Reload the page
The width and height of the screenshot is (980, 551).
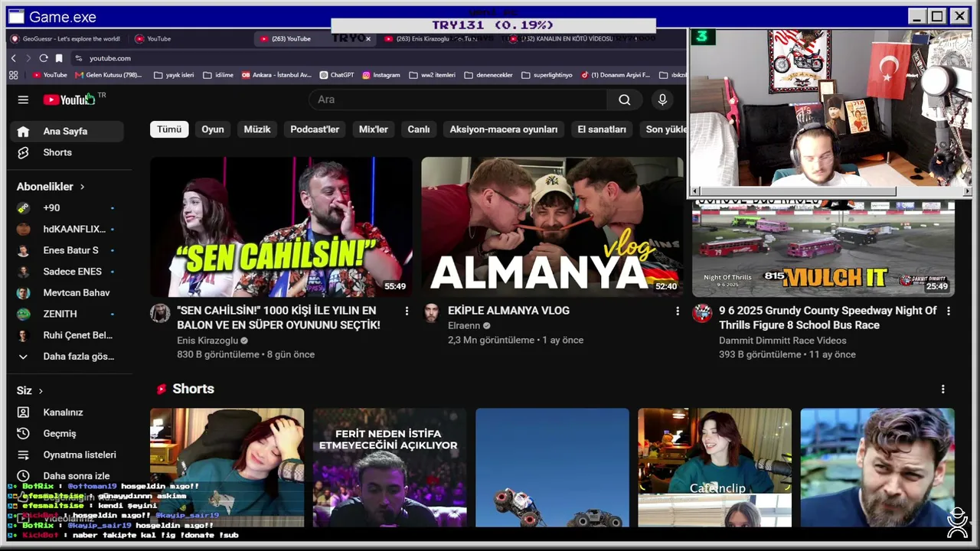(44, 58)
